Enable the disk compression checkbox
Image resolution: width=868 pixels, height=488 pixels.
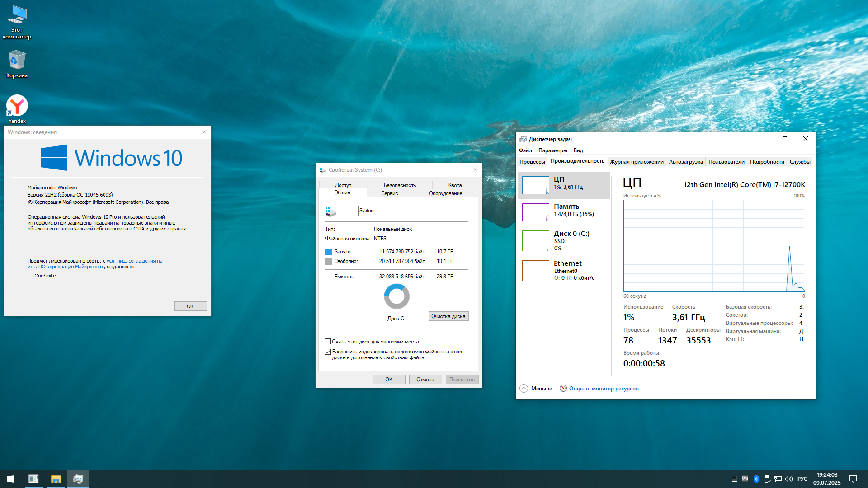pyautogui.click(x=328, y=342)
